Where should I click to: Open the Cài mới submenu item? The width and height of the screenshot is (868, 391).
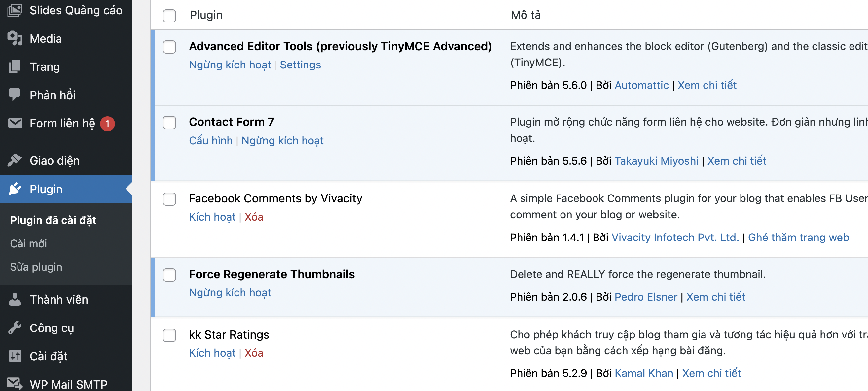pyautogui.click(x=28, y=243)
